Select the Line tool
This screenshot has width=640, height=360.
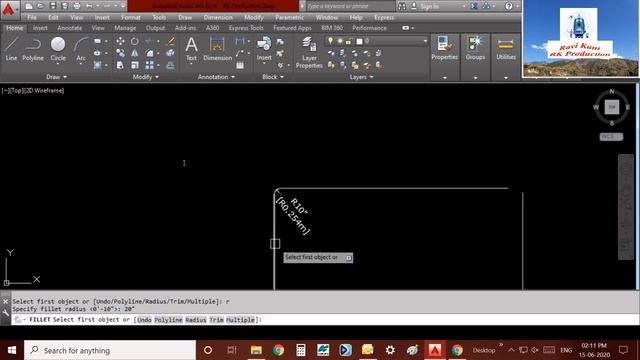pos(11,49)
